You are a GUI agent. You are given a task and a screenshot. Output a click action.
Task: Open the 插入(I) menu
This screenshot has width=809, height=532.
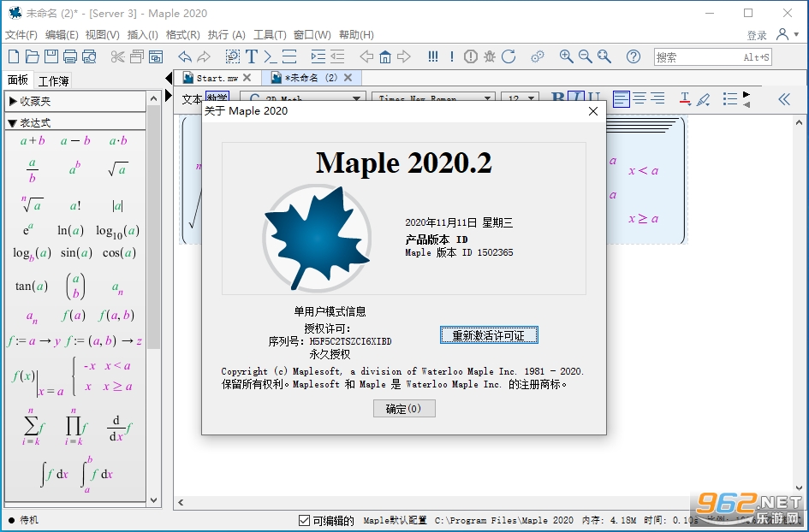coord(142,34)
